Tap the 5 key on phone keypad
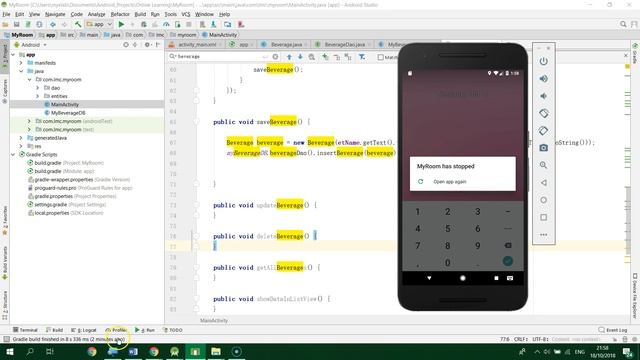640x360 pixels. [447, 229]
